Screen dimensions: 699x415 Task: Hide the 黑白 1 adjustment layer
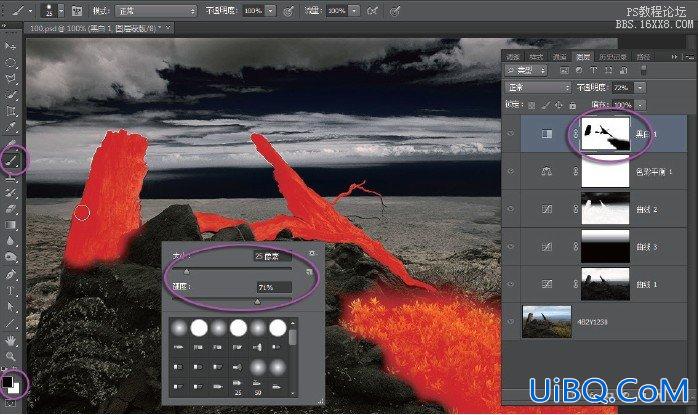click(x=511, y=133)
